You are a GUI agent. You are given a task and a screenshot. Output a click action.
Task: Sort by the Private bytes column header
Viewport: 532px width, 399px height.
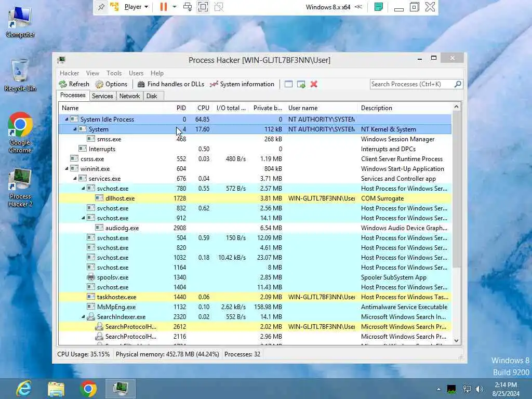click(x=268, y=108)
